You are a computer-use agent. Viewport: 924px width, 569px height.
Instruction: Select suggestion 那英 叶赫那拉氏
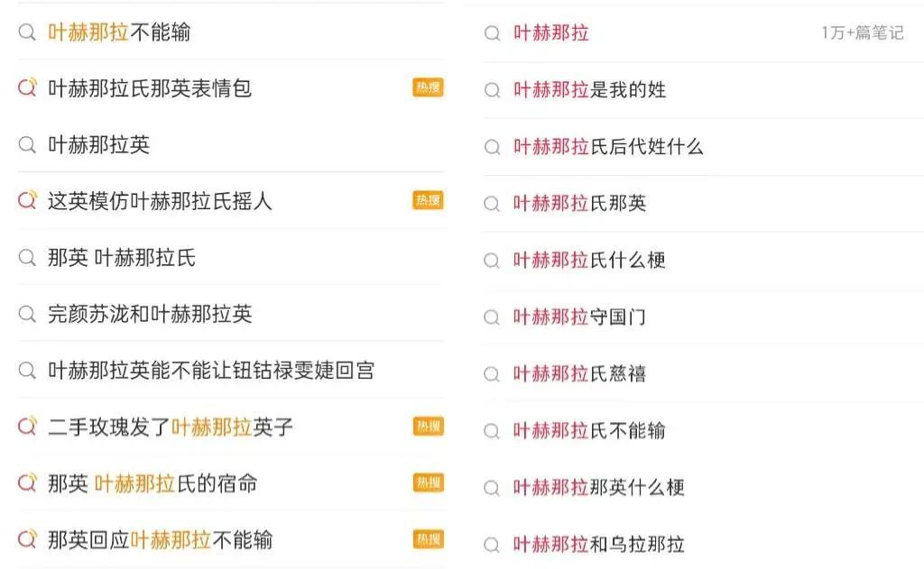(x=122, y=258)
